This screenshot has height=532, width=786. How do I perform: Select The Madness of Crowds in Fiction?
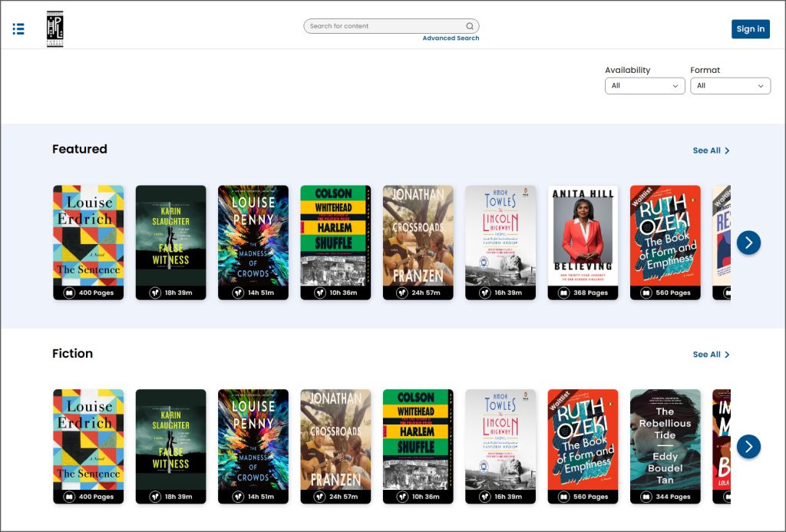(x=253, y=440)
